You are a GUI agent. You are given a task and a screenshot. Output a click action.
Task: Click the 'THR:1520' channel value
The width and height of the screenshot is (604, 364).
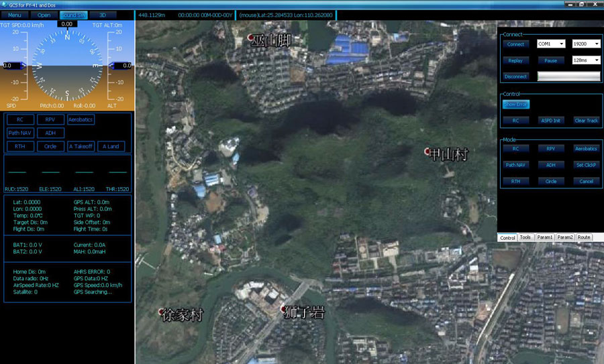117,189
